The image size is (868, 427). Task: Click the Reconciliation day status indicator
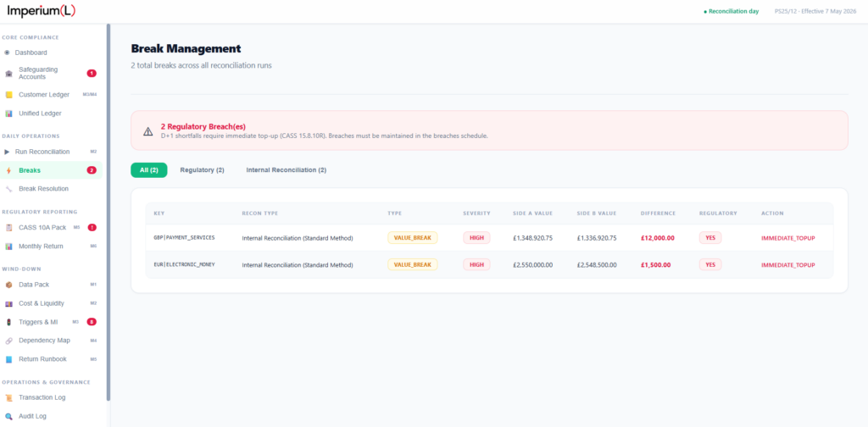(x=731, y=11)
